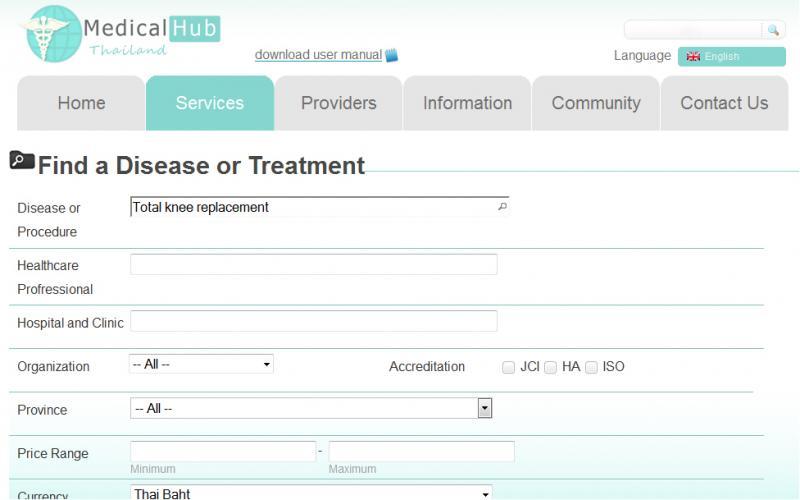The image size is (800, 500).
Task: Go to the Community tab
Action: [595, 103]
